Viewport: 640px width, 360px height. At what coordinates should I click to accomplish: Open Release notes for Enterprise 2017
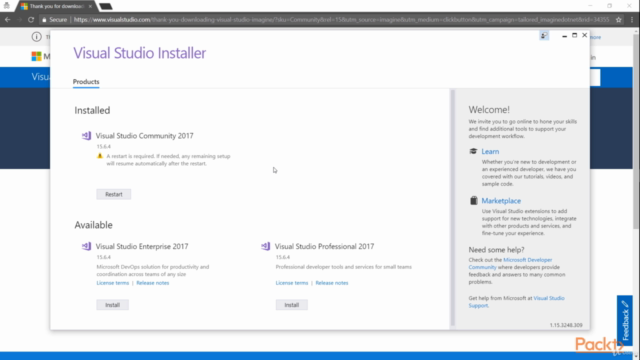click(153, 283)
